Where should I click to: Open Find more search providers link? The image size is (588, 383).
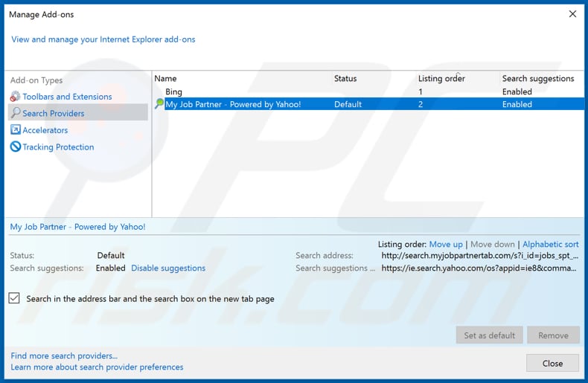[64, 355]
